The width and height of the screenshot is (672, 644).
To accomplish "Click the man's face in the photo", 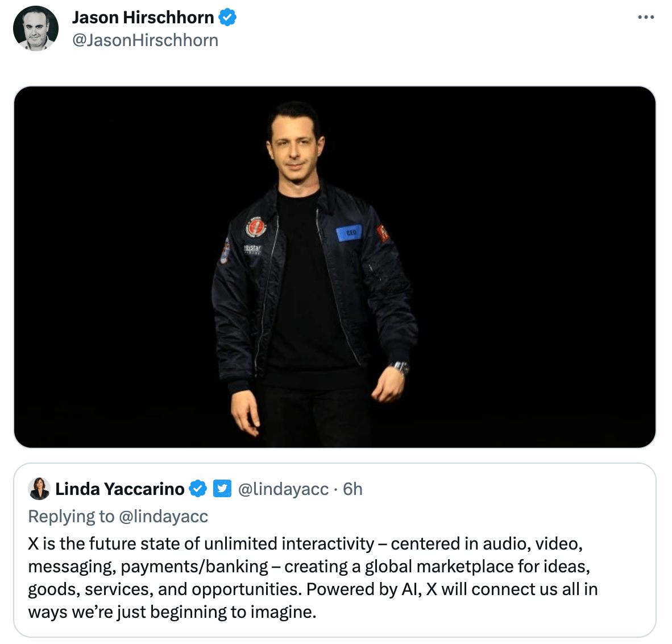I will (295, 147).
